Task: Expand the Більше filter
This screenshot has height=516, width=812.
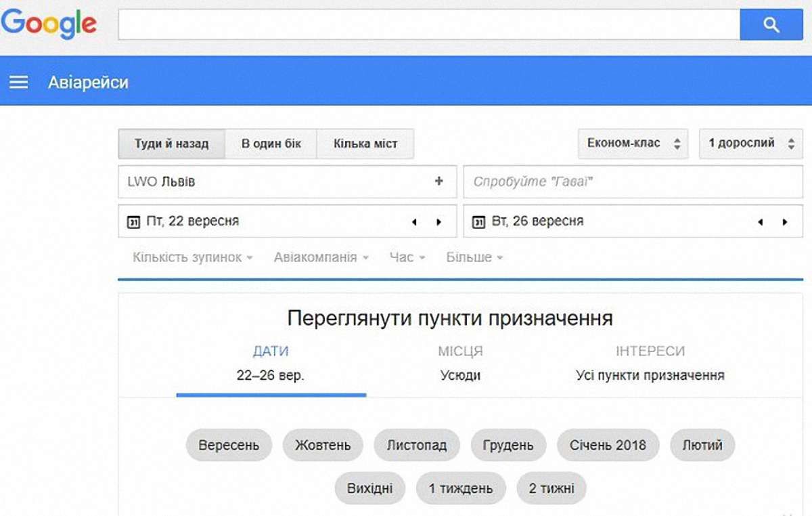Action: 475,257
